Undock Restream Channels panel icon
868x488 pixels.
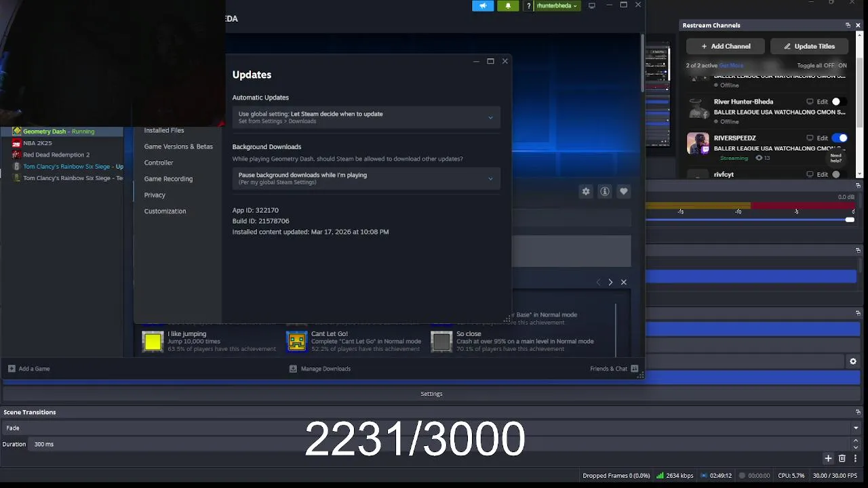tap(848, 25)
